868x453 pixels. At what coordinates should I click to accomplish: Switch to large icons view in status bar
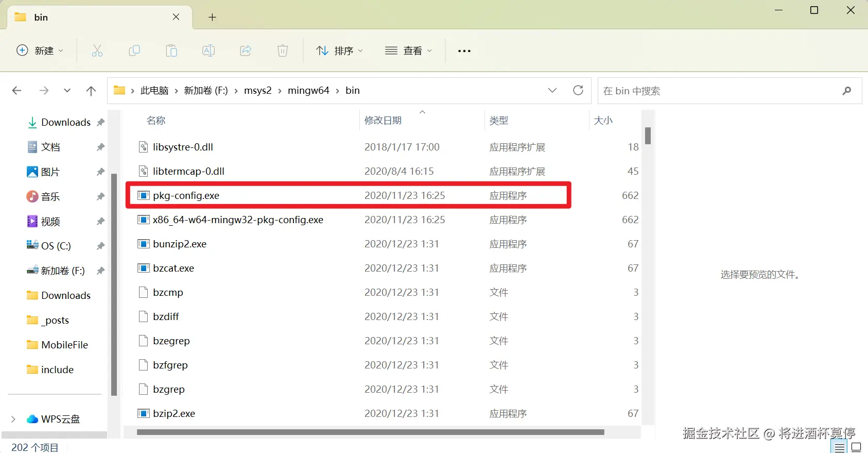pos(856,447)
